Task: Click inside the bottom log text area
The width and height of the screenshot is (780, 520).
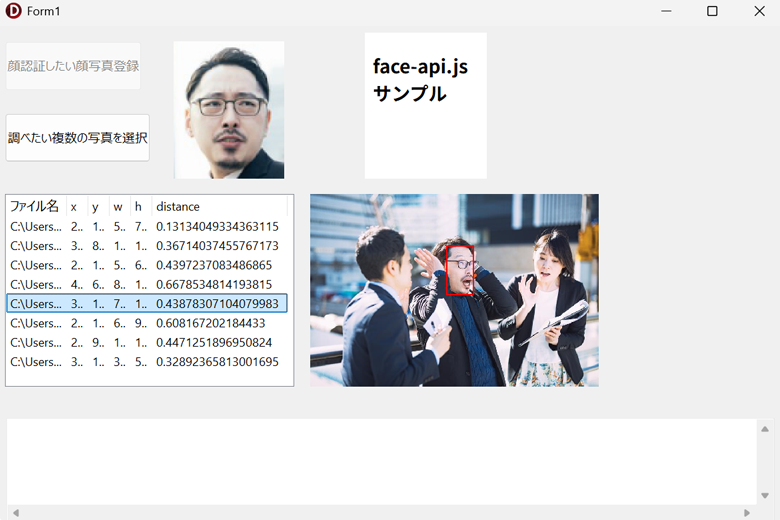Action: (x=382, y=462)
